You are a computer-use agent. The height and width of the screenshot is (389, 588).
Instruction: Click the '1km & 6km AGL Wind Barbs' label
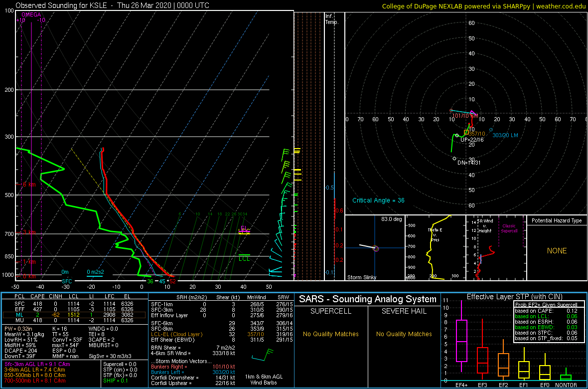(x=265, y=380)
